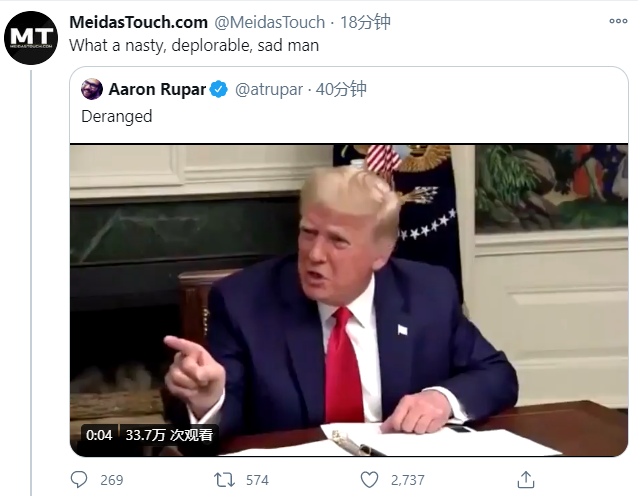
Task: Like the tweet with heart icon
Action: [x=369, y=480]
